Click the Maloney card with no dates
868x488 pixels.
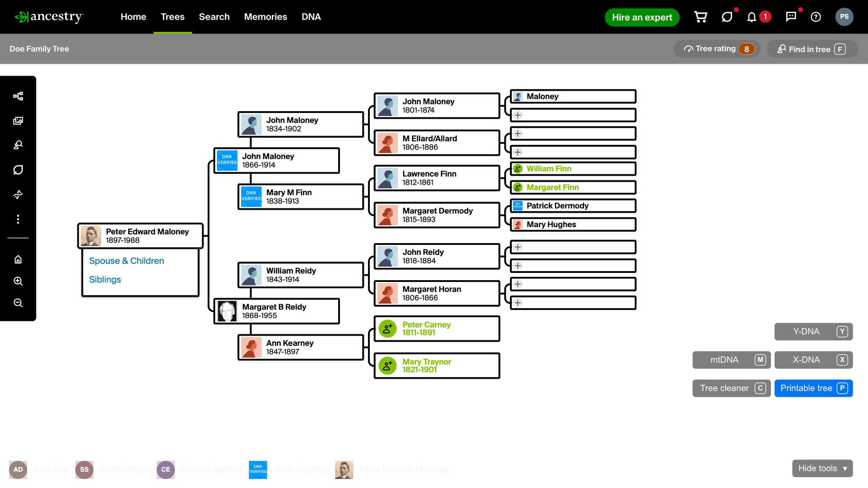[573, 97]
